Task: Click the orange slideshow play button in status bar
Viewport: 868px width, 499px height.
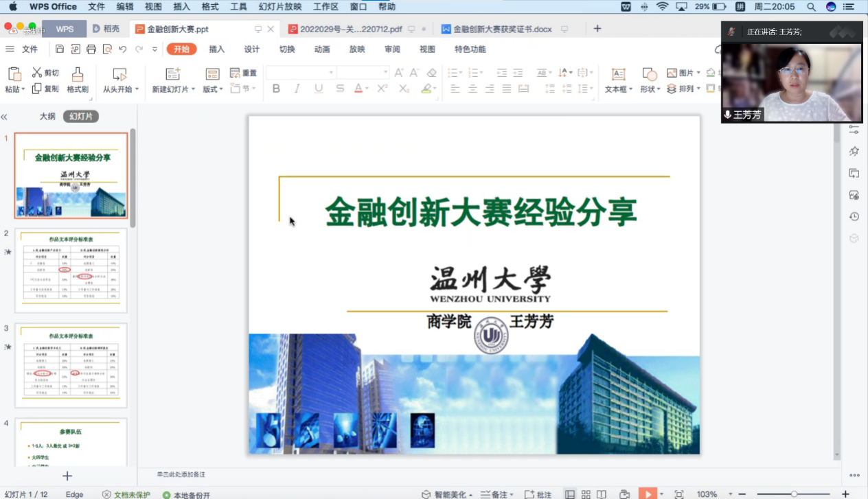Action: (646, 494)
